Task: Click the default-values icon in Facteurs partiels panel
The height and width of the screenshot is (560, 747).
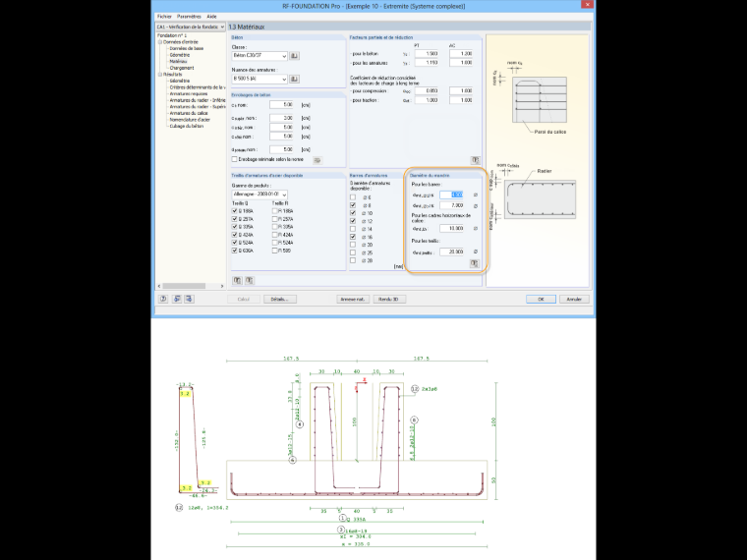Action: pos(475,160)
